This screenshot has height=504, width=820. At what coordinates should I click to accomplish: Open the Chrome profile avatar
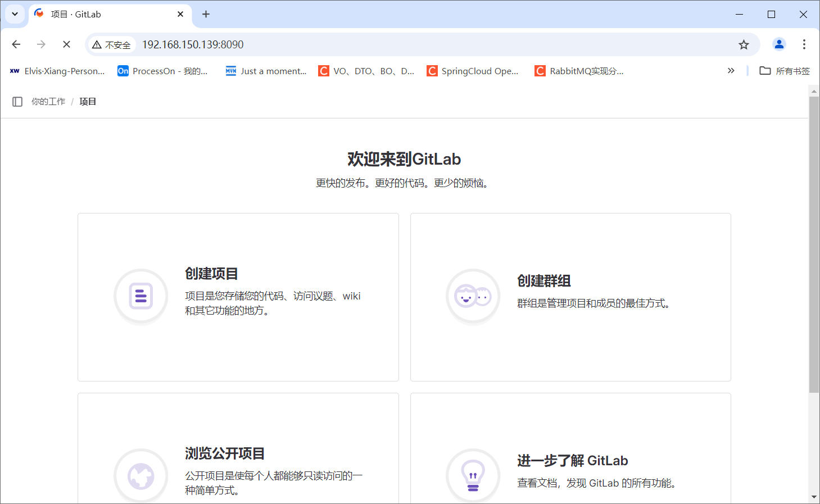[779, 44]
